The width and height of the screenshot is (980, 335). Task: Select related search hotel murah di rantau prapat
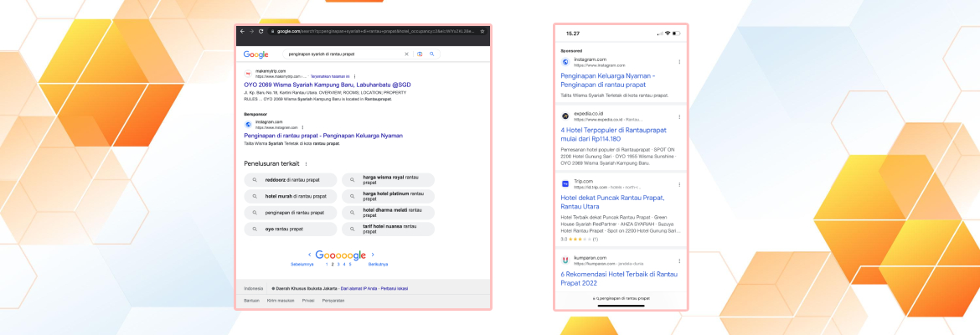click(x=291, y=196)
